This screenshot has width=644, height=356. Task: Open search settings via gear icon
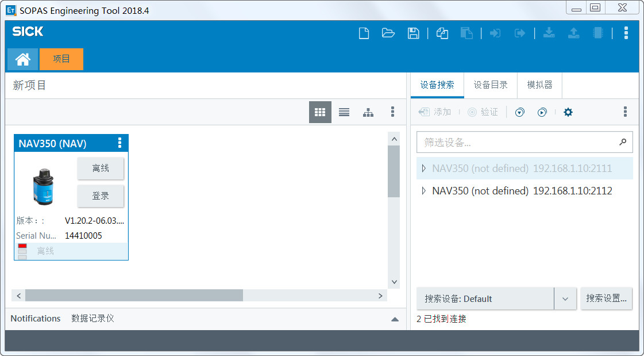[568, 112]
